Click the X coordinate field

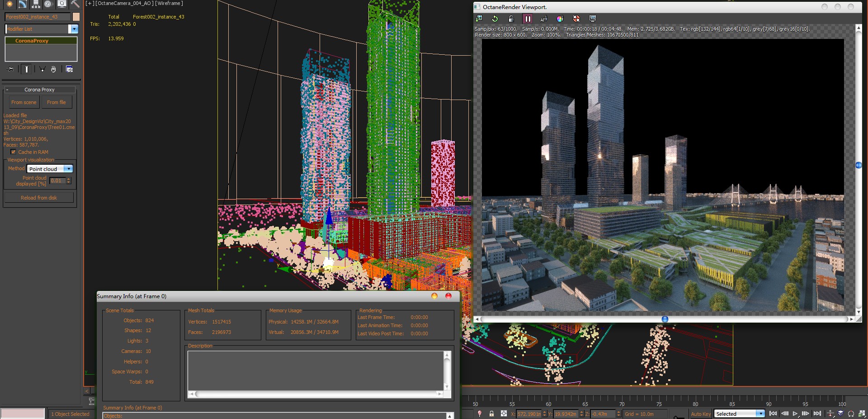point(529,414)
